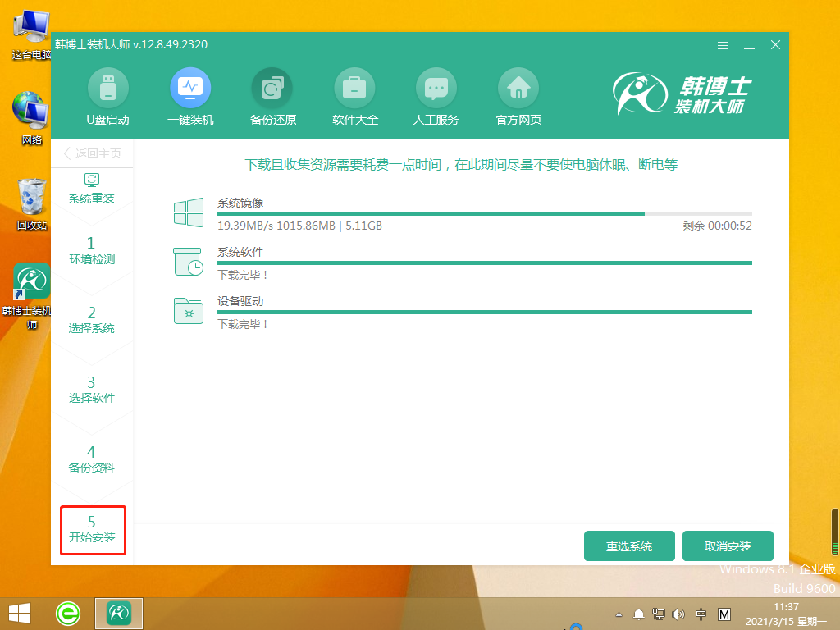Launch Internet Explorer from the taskbar
Screen dimensions: 840x630
(x=68, y=613)
